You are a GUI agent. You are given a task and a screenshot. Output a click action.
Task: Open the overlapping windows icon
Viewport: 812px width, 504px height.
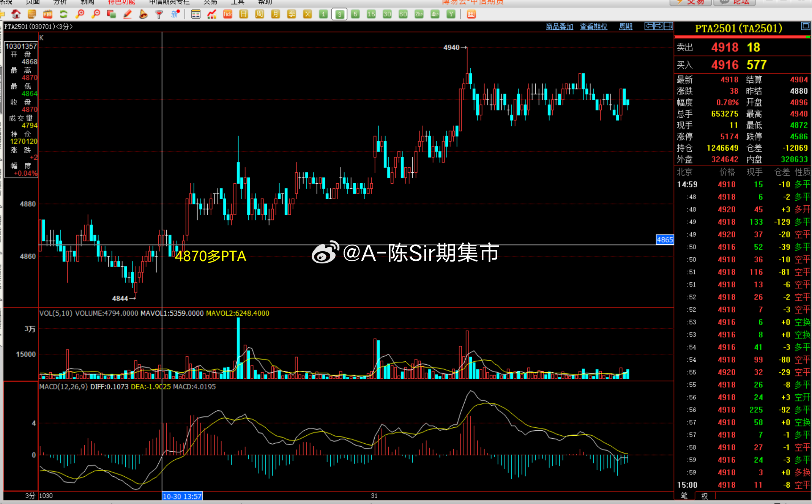click(x=112, y=14)
